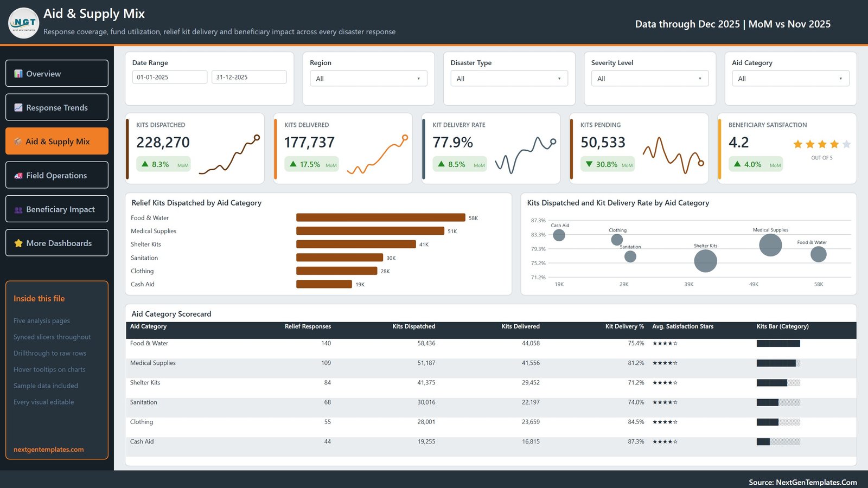Click the Response Trends line-chart icon

[18, 107]
